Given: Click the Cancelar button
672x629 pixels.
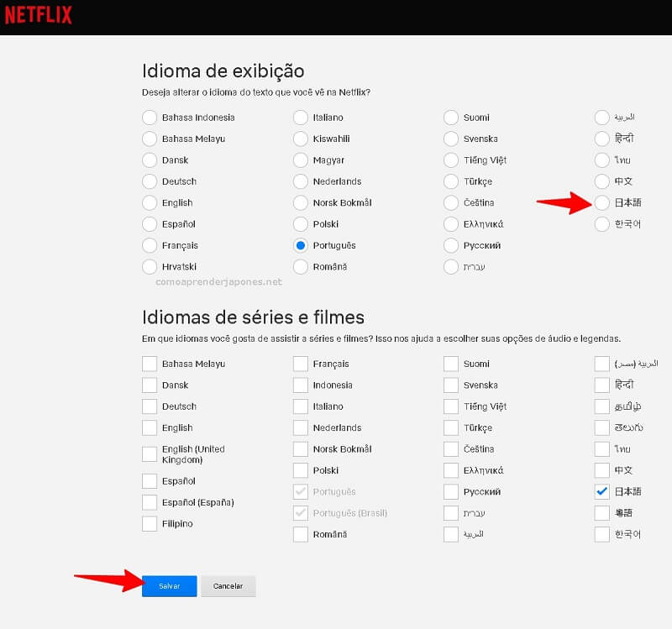Looking at the screenshot, I should [228, 585].
